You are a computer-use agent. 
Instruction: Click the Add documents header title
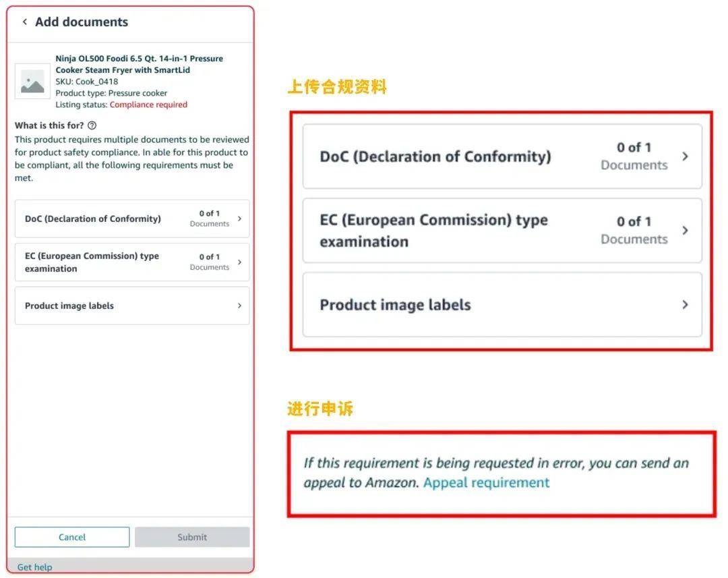82,22
